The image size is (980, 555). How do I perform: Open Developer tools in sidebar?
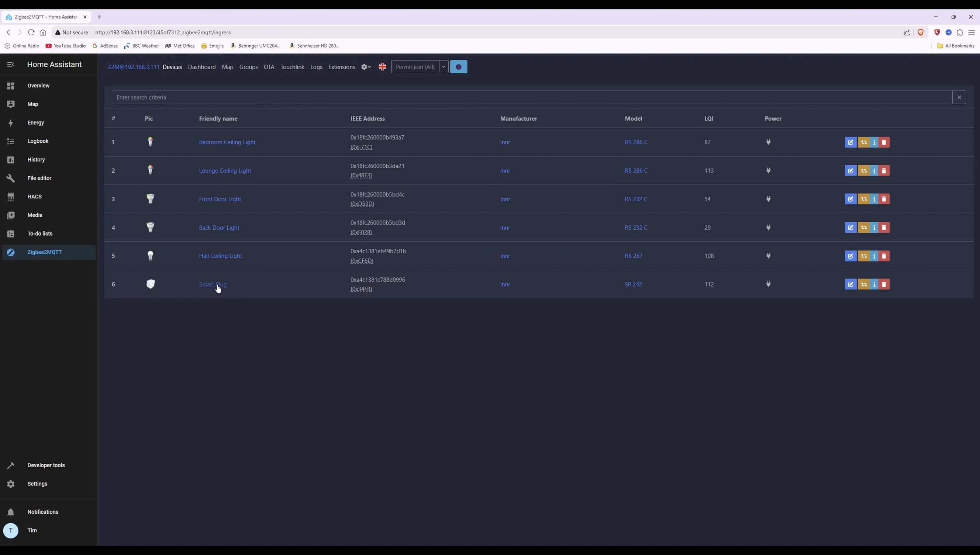(x=49, y=465)
